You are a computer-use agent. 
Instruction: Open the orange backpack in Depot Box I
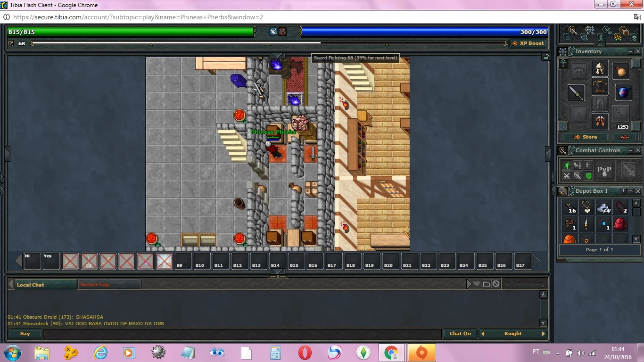click(x=570, y=239)
